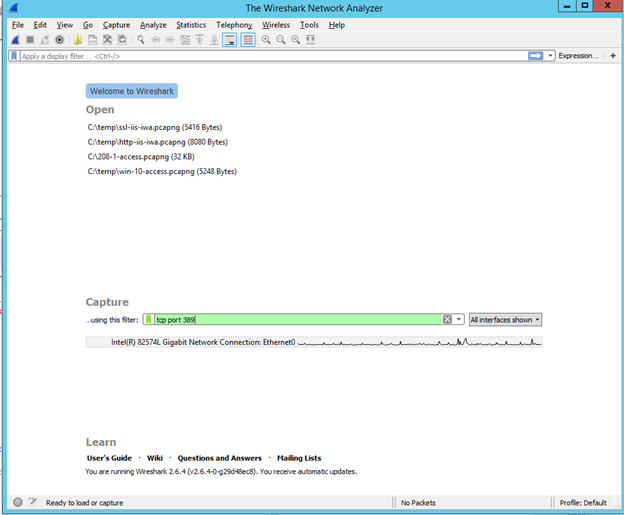Click the zoom out toolbar icon
The height and width of the screenshot is (515, 624).
click(281, 40)
